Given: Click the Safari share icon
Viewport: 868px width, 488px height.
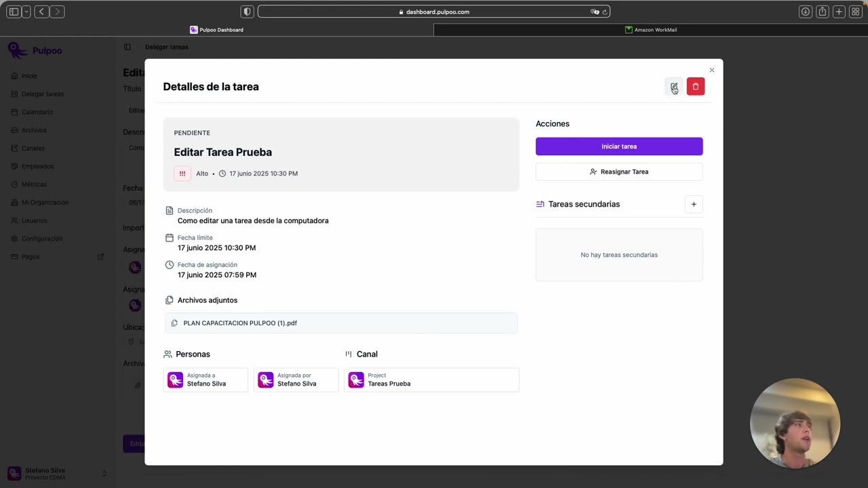Looking at the screenshot, I should point(822,12).
